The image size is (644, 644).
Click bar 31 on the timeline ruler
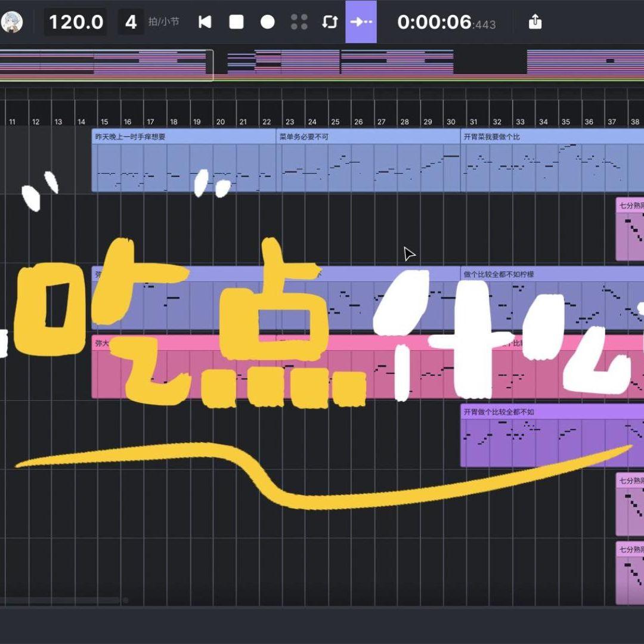pyautogui.click(x=473, y=122)
